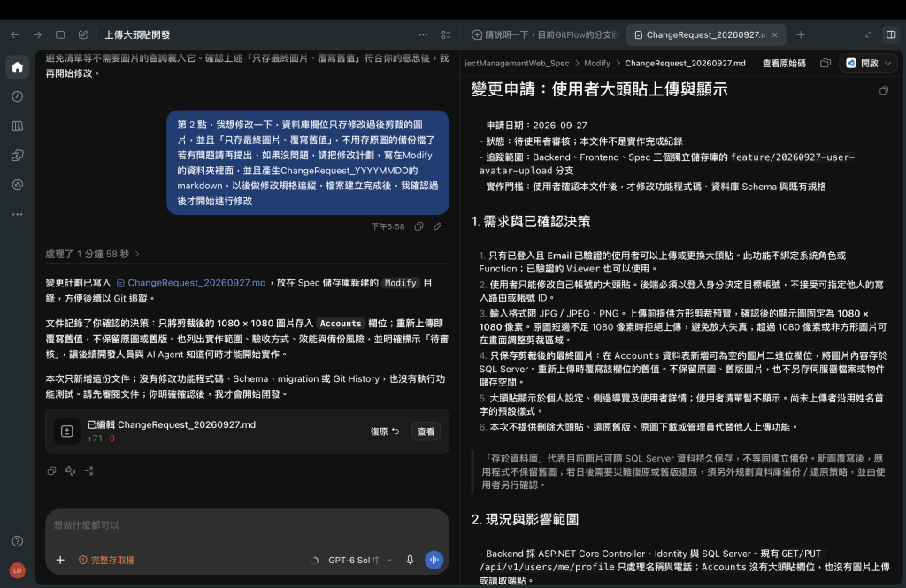Go back with the left arrow
The image size is (906, 588).
click(15, 34)
